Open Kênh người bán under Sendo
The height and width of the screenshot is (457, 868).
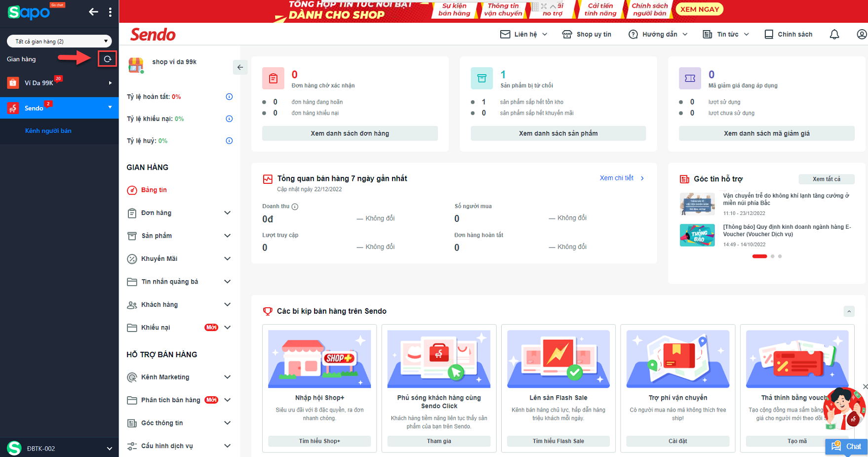[x=48, y=131]
